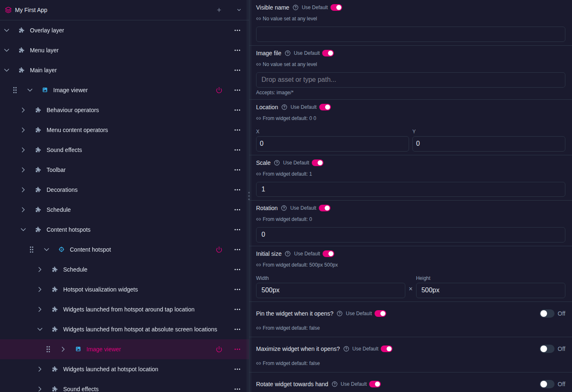Screen dimensions: 572x392
Task: Click the Image file asset path field
Action: pos(411,80)
